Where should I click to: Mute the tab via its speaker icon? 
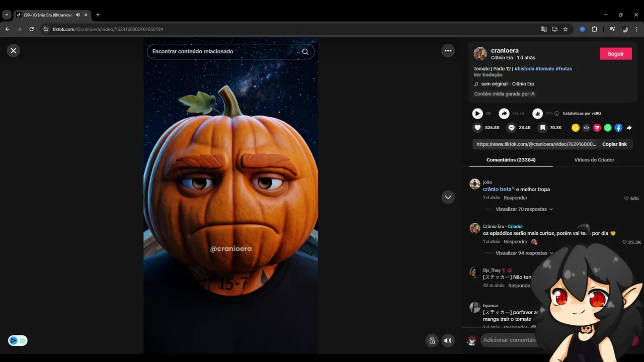tap(77, 15)
